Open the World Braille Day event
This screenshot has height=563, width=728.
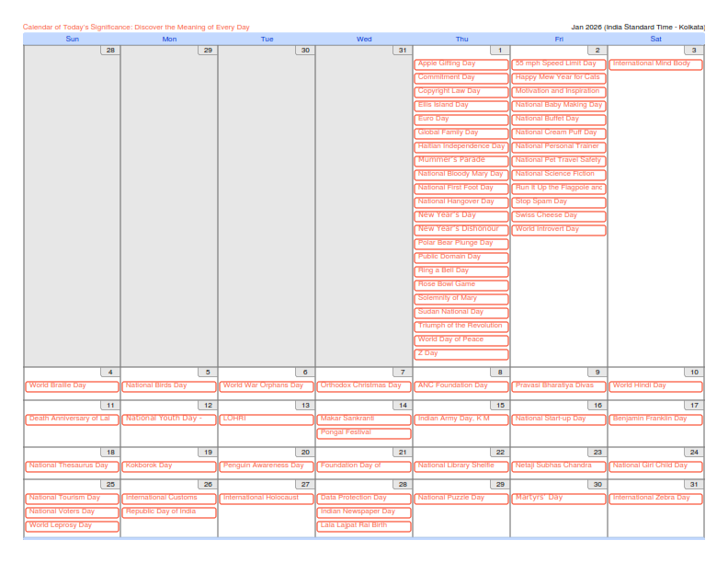click(x=72, y=386)
